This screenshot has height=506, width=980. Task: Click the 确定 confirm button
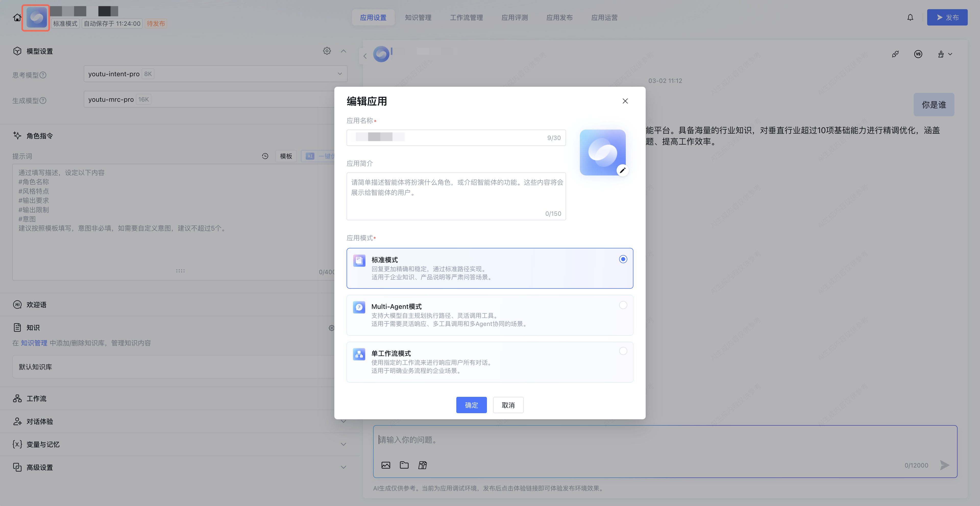click(x=471, y=405)
